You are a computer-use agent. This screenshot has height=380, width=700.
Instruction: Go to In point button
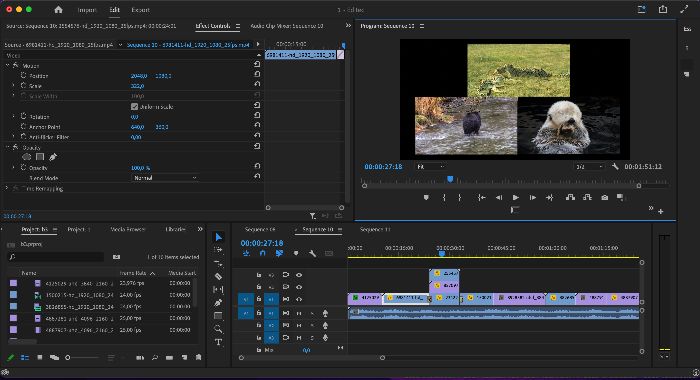point(481,197)
